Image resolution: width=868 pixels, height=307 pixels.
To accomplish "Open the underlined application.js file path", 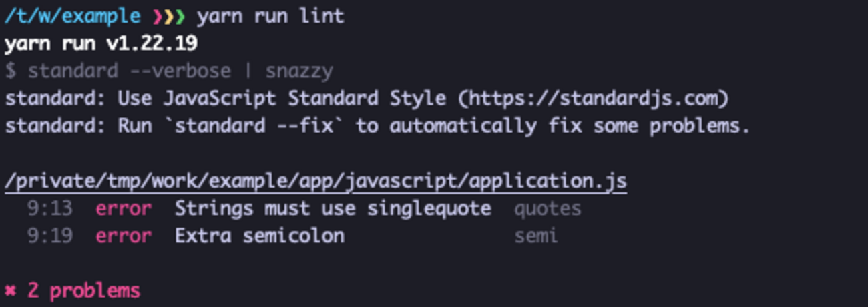I will pyautogui.click(x=315, y=181).
